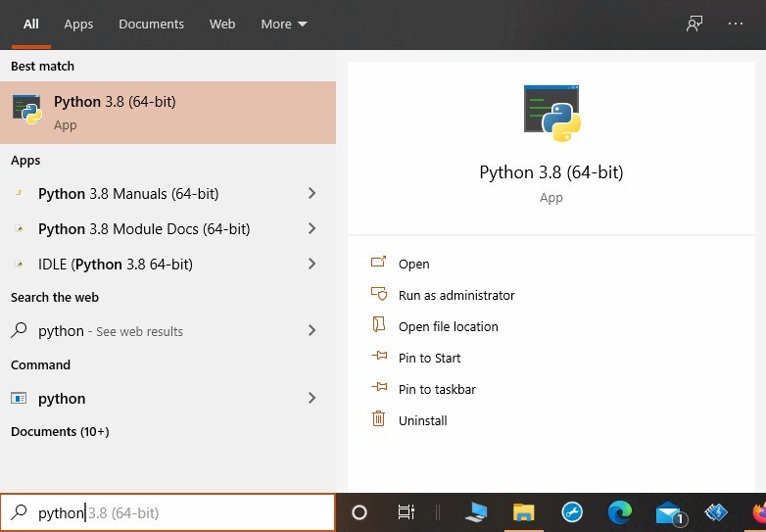The image size is (766, 532).
Task: Run the python command result
Action: coord(168,398)
